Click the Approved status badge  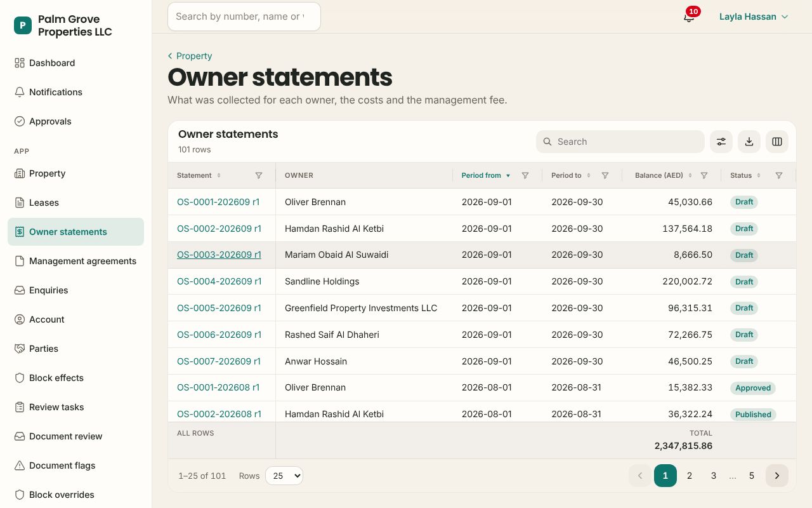[753, 388]
